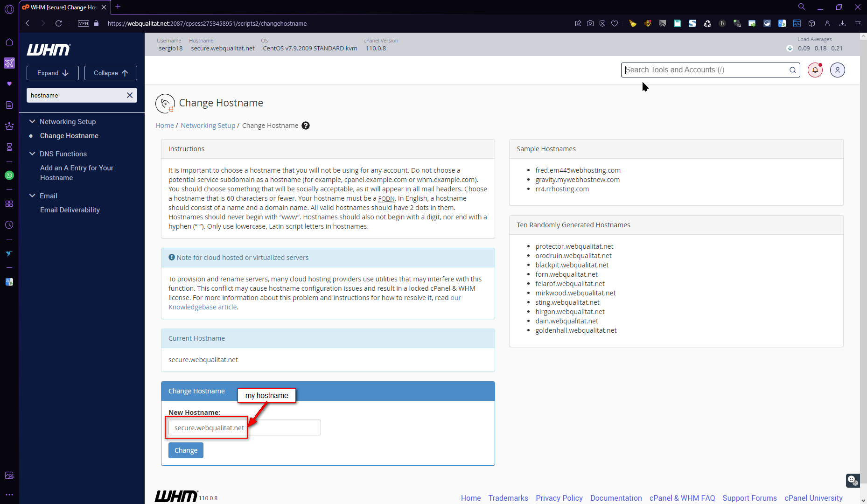The image size is (867, 504).
Task: Open Privacy Policy footer link
Action: 559,498
